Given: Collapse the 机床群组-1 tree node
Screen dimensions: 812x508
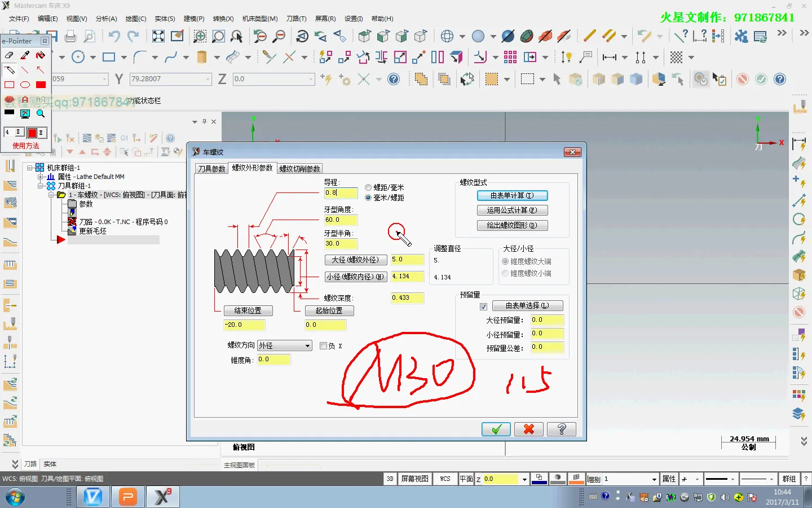Looking at the screenshot, I should (30, 168).
